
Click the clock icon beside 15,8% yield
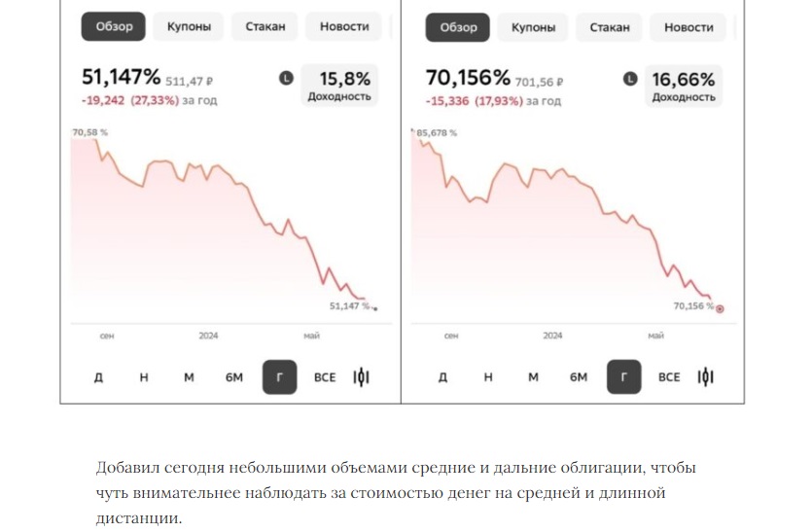point(286,78)
